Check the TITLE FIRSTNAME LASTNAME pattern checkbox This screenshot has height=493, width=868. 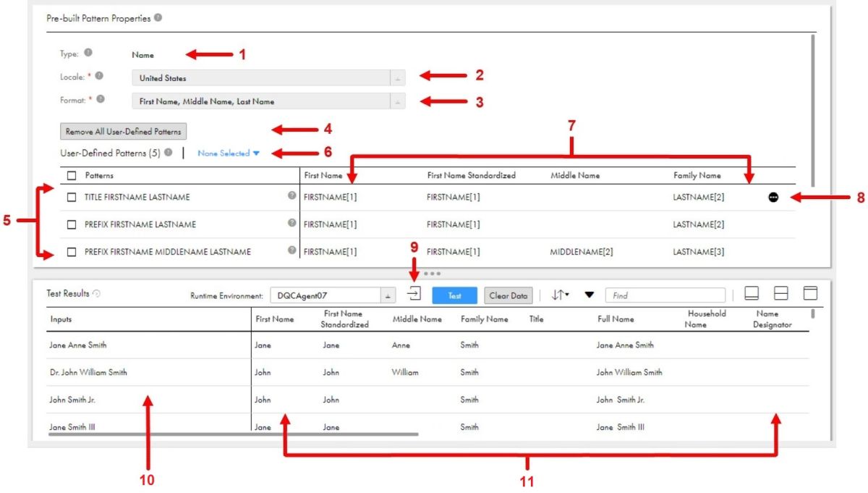(72, 197)
